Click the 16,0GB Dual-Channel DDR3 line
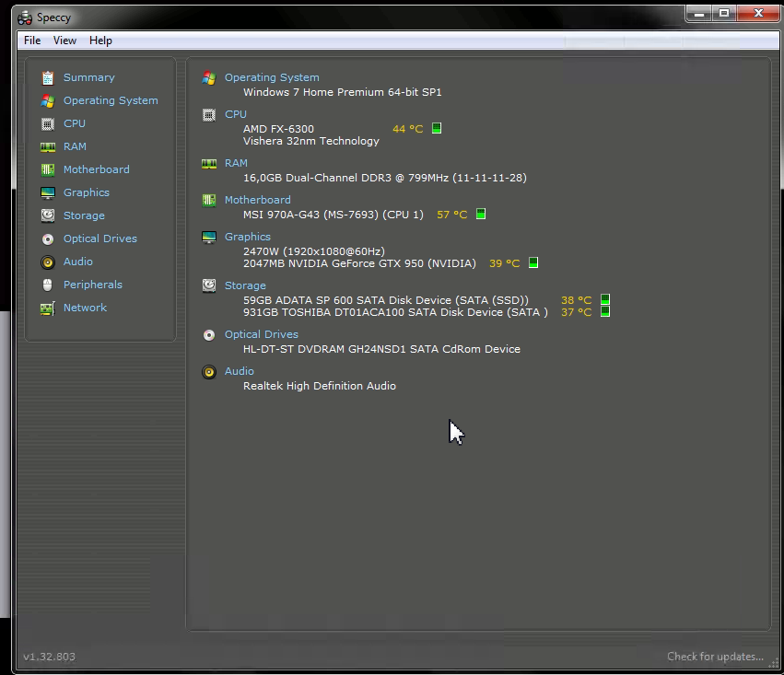This screenshot has height=675, width=784. point(385,178)
